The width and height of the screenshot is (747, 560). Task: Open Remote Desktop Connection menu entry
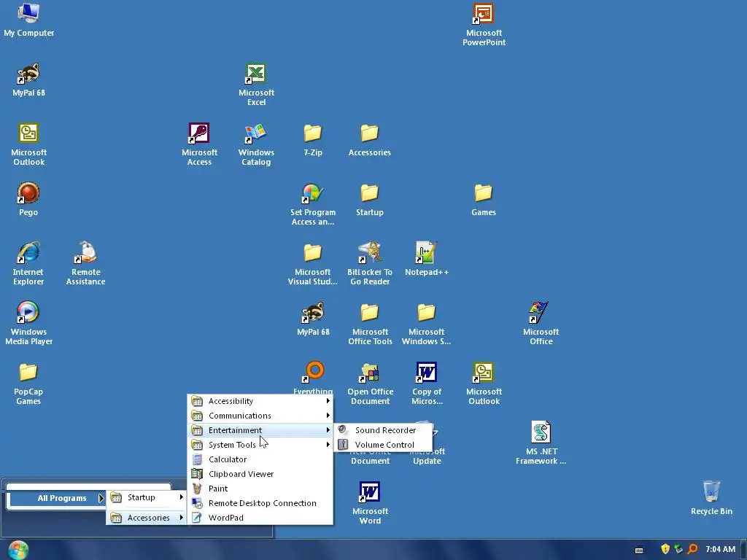click(260, 503)
